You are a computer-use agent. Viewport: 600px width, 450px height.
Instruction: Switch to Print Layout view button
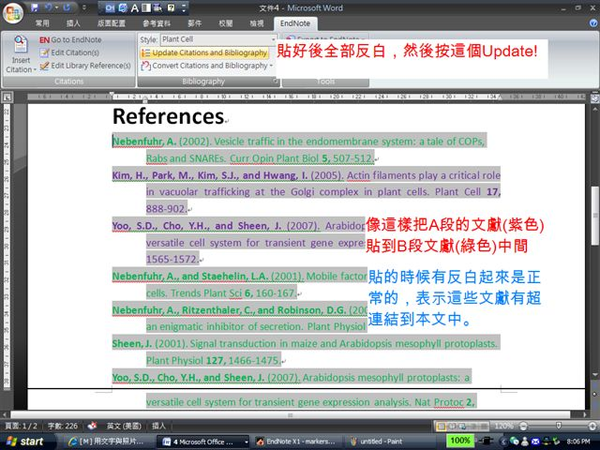click(x=441, y=426)
